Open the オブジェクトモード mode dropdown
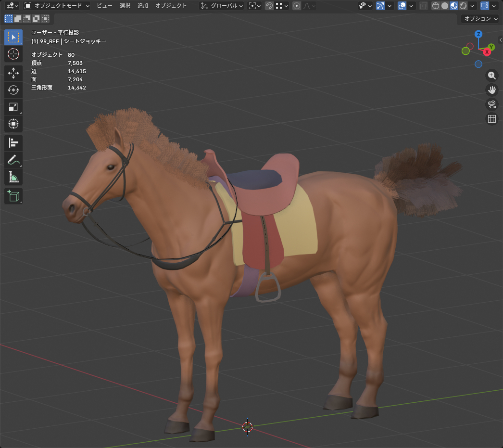Image resolution: width=503 pixels, height=448 pixels. [56, 6]
